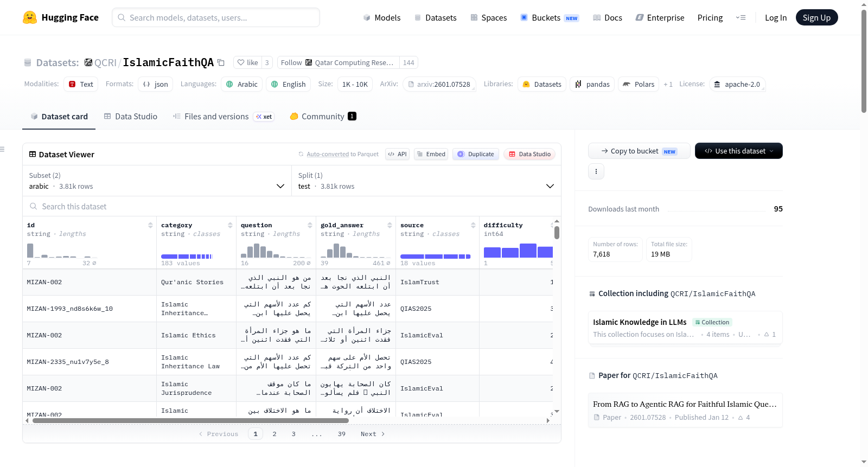The height and width of the screenshot is (467, 868).
Task: Click the follower count 144
Action: pos(409,62)
